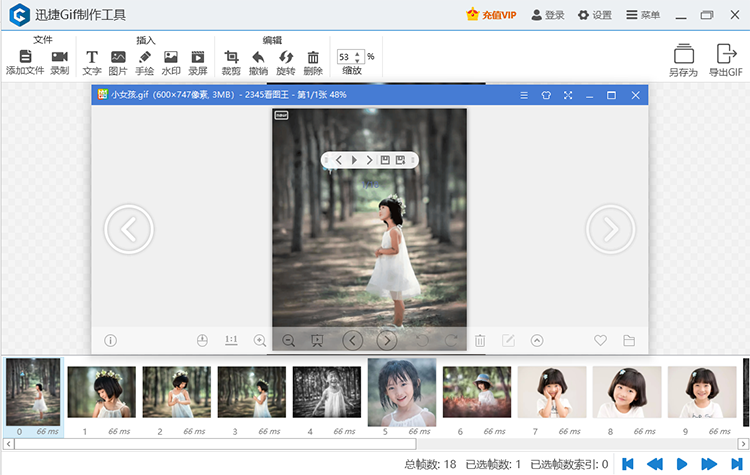Delete image via viewer trash icon
This screenshot has width=750, height=475.
(480, 341)
